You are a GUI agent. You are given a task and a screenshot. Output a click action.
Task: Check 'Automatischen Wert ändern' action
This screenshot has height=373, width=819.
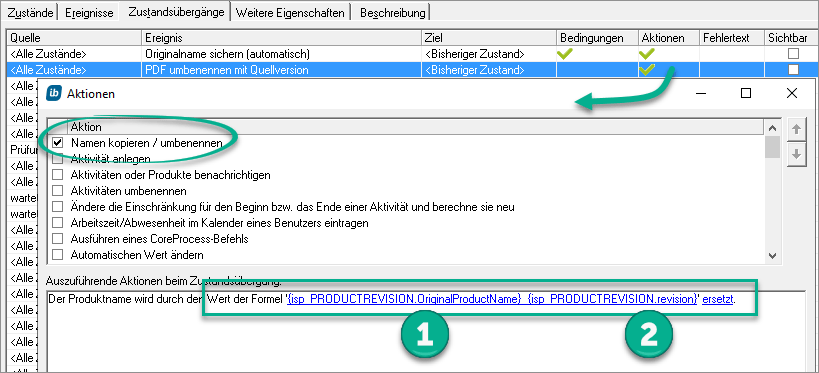click(x=57, y=255)
